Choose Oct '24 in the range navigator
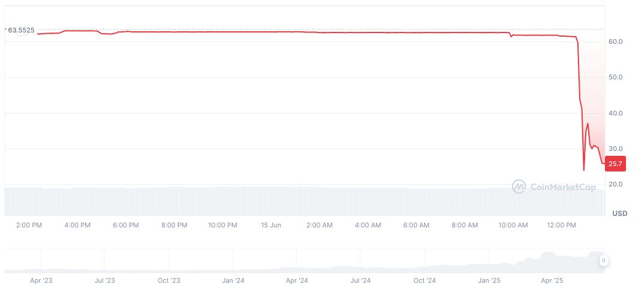 pos(424,280)
